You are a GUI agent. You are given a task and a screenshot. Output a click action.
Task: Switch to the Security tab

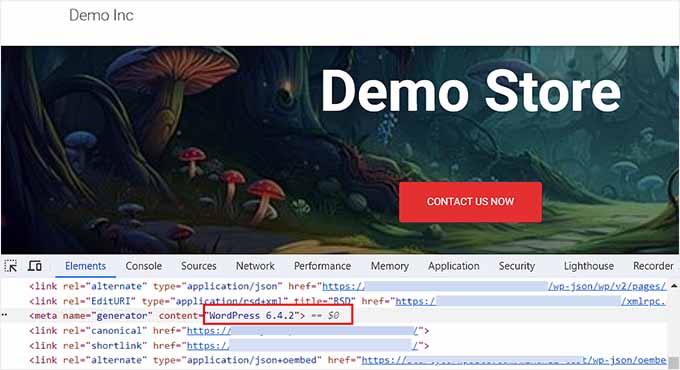(517, 266)
